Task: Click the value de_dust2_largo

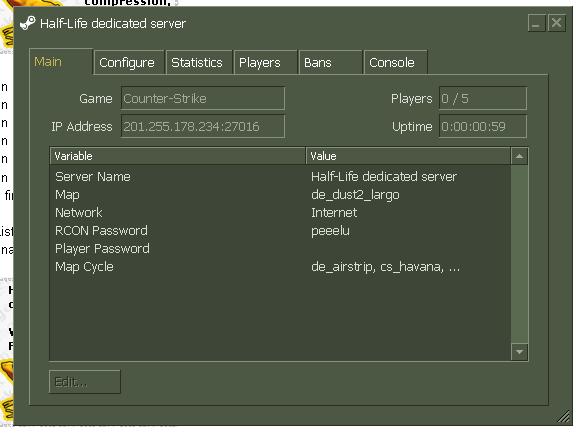Action: 355,195
